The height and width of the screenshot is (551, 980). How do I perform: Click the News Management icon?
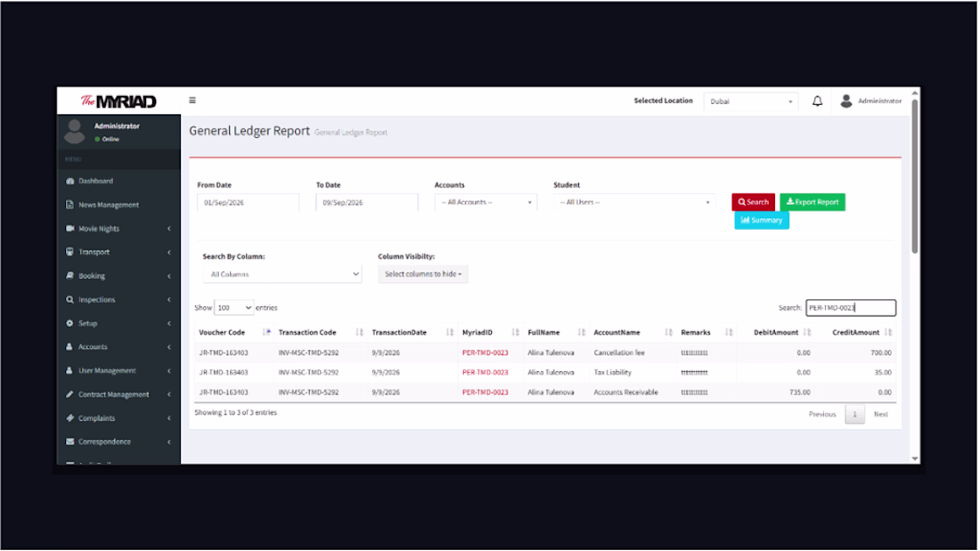pos(70,205)
